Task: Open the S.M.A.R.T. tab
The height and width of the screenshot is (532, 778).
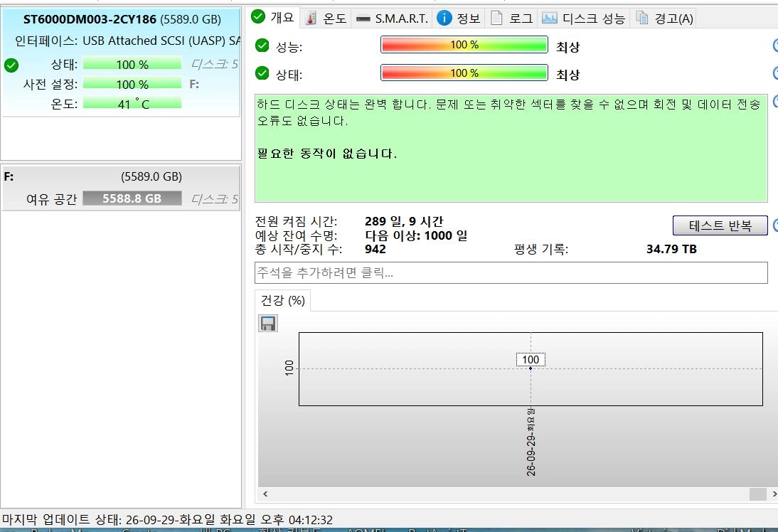Action: 391,18
